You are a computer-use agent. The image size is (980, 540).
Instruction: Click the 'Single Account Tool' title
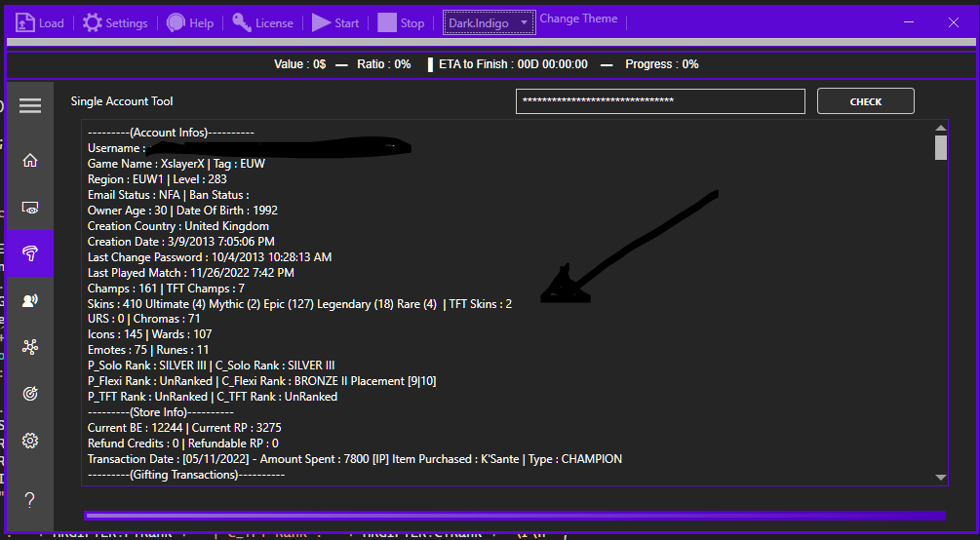click(122, 101)
